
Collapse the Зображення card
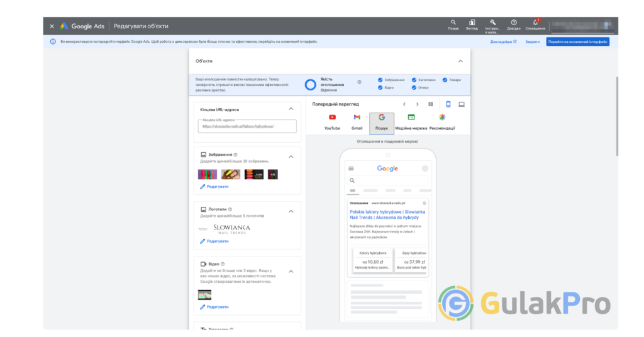[291, 157]
